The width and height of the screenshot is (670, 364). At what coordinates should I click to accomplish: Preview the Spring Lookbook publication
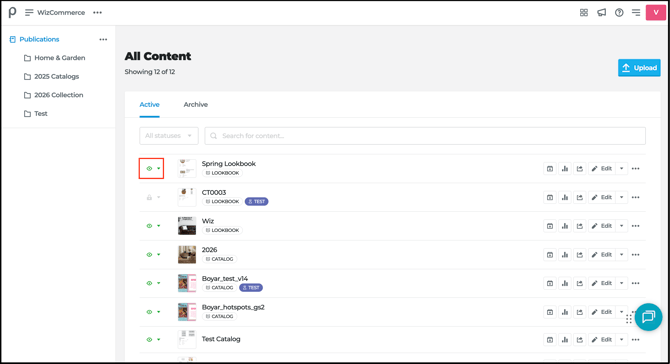[550, 169]
